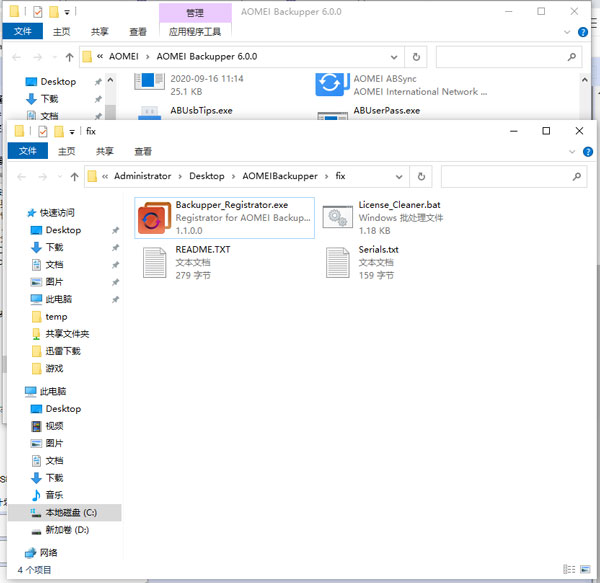The height and width of the screenshot is (583, 600).
Task: Open 快速访问 quick access node
Action: point(51,213)
